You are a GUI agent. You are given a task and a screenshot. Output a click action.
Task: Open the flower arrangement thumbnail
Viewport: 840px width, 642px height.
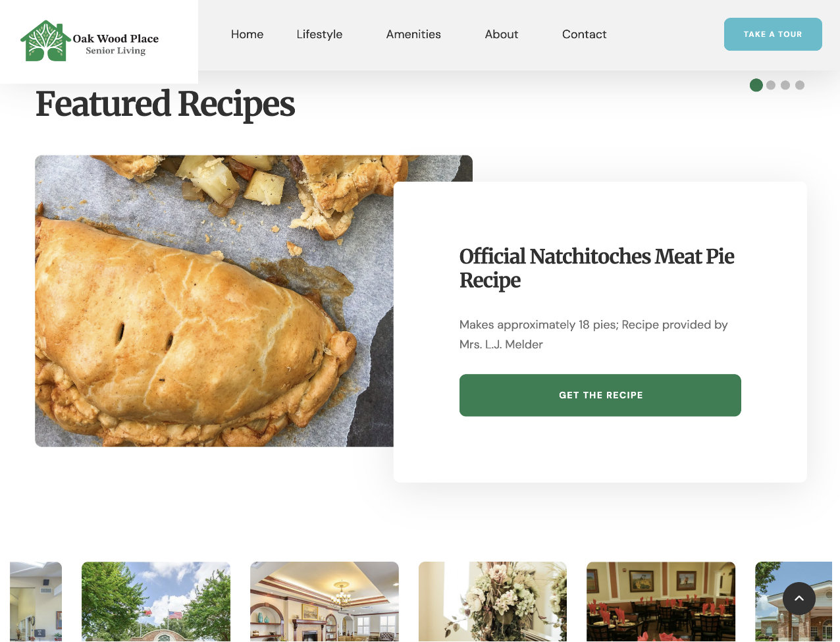(493, 601)
